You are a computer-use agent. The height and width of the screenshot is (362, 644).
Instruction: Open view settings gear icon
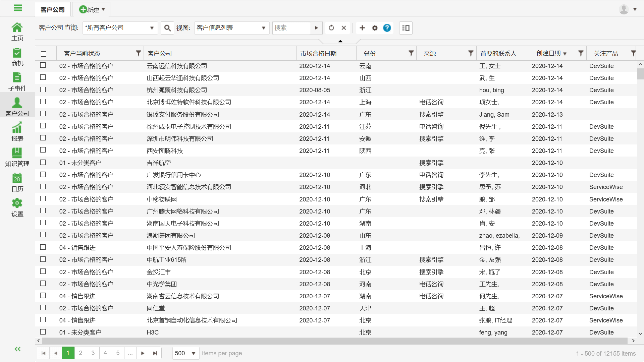pyautogui.click(x=375, y=28)
